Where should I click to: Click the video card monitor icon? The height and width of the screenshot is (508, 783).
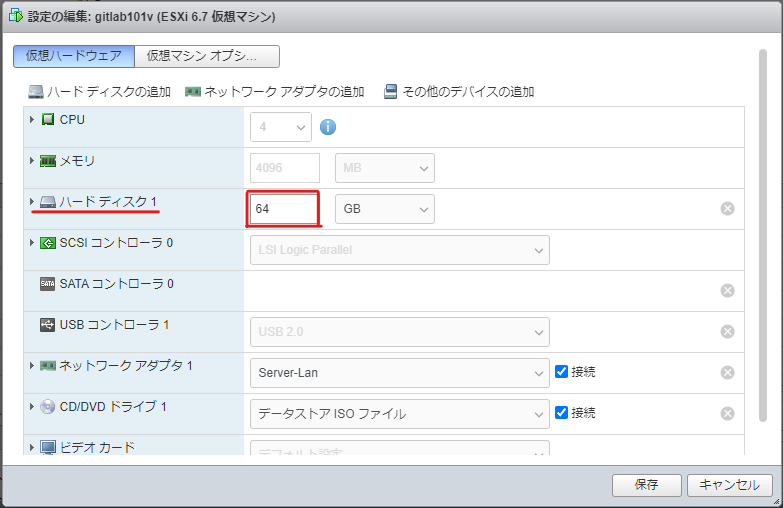(47, 448)
